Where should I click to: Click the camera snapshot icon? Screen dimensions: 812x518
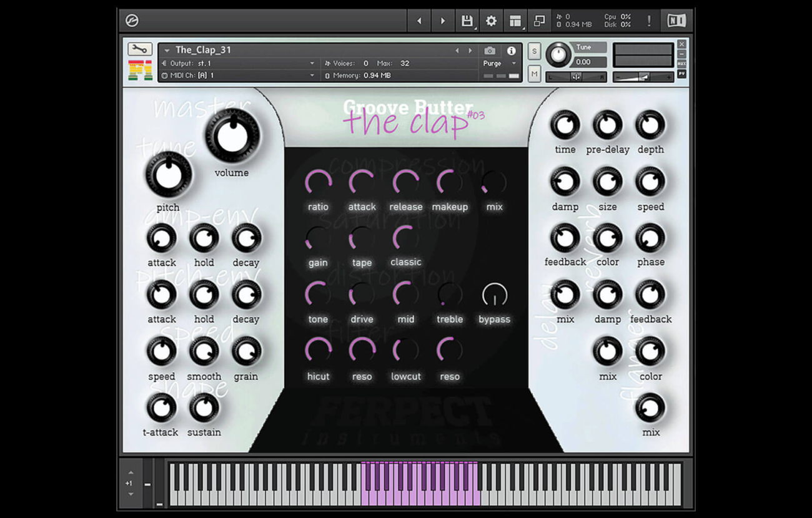pyautogui.click(x=490, y=51)
